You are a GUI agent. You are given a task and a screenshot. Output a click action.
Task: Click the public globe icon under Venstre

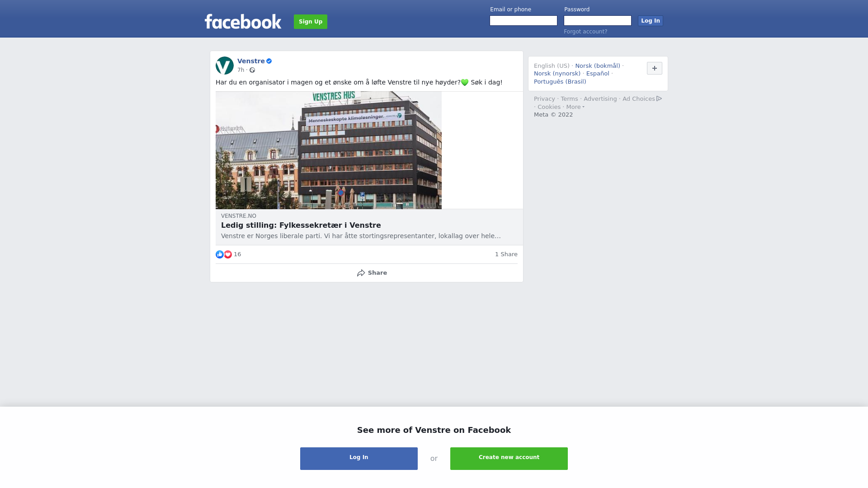252,70
